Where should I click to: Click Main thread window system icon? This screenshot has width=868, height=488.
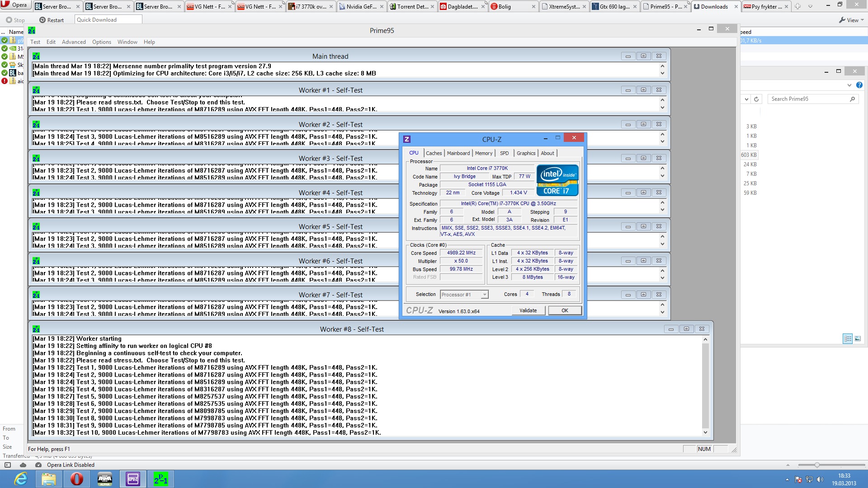coord(36,56)
